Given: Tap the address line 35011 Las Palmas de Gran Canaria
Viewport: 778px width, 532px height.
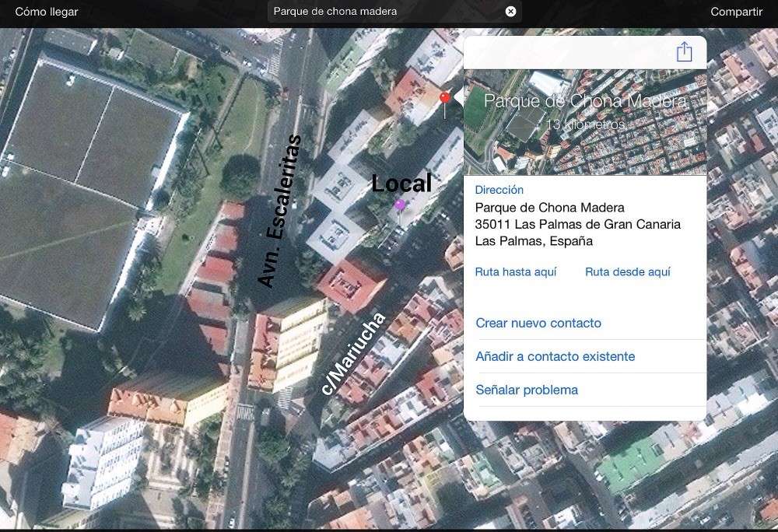Looking at the screenshot, I should pyautogui.click(x=577, y=224).
